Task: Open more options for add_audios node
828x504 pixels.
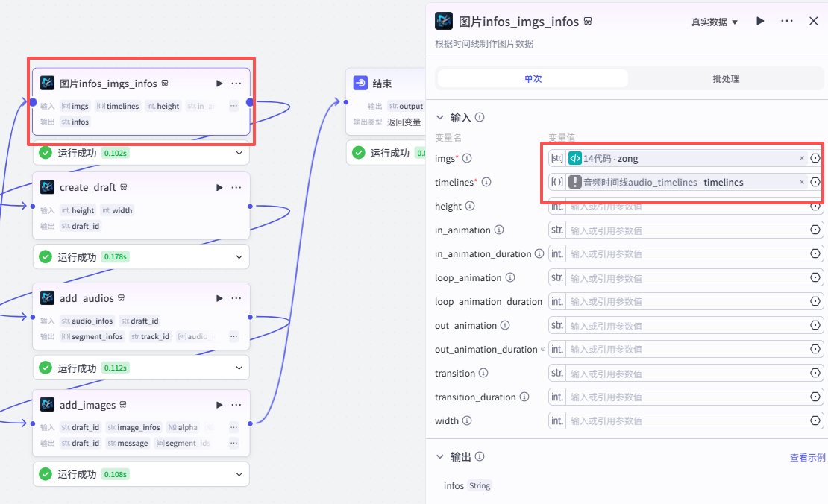Action: coord(236,298)
